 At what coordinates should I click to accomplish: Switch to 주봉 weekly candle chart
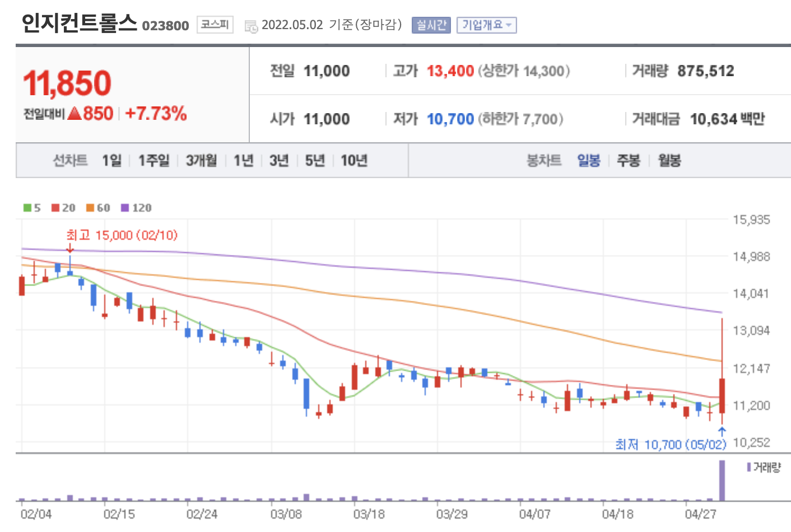pos(629,161)
